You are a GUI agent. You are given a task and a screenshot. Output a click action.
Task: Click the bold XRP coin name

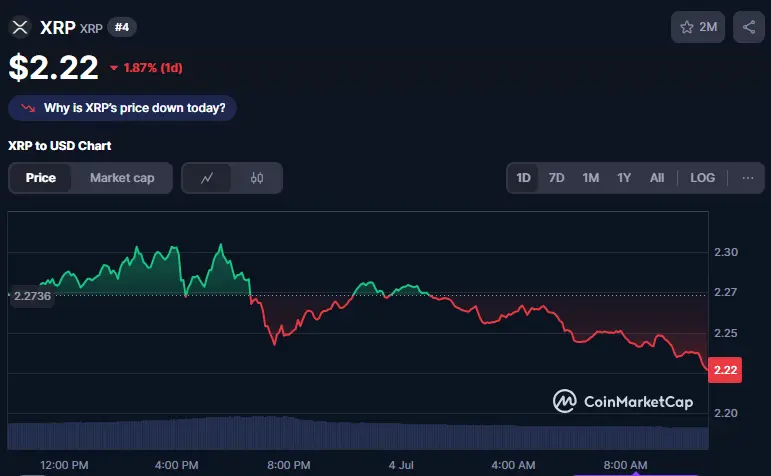pos(58,27)
